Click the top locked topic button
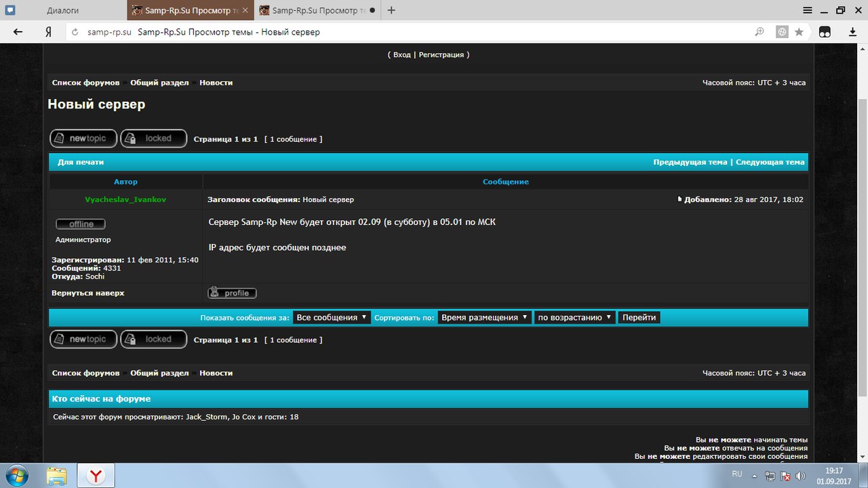 click(x=153, y=138)
